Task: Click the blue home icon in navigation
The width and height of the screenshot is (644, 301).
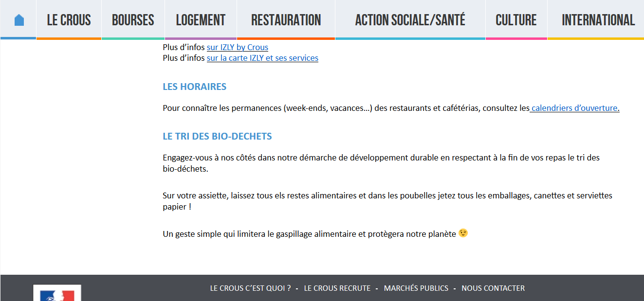Action: point(19,20)
